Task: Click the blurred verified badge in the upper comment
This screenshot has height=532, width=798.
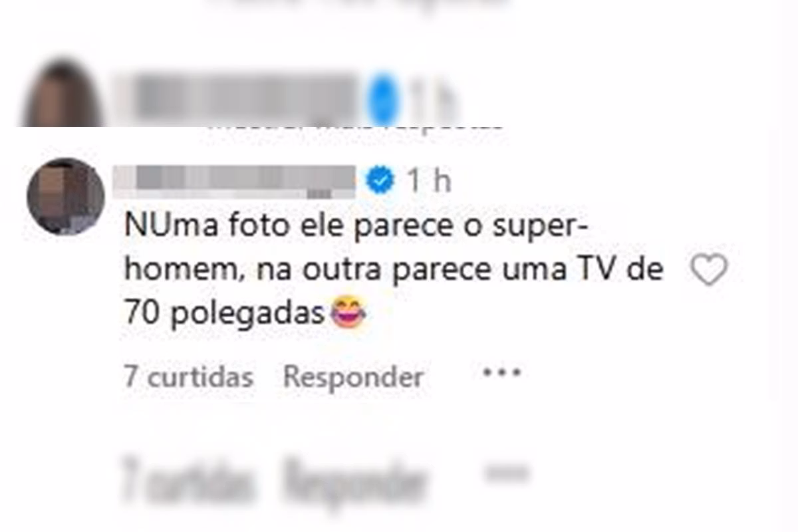Action: [384, 101]
